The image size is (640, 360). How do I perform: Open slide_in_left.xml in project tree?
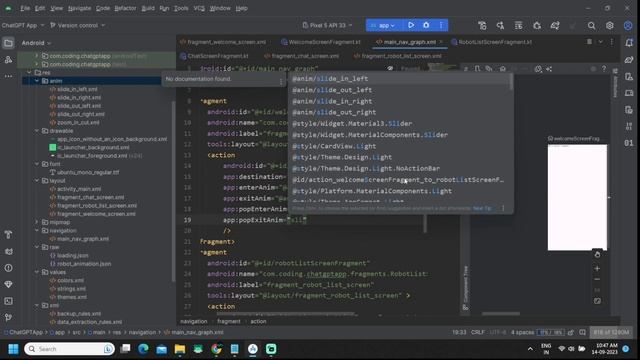(x=77, y=89)
